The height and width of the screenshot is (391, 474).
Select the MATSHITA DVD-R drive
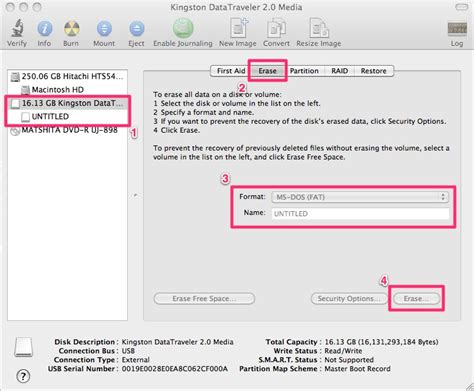point(67,130)
